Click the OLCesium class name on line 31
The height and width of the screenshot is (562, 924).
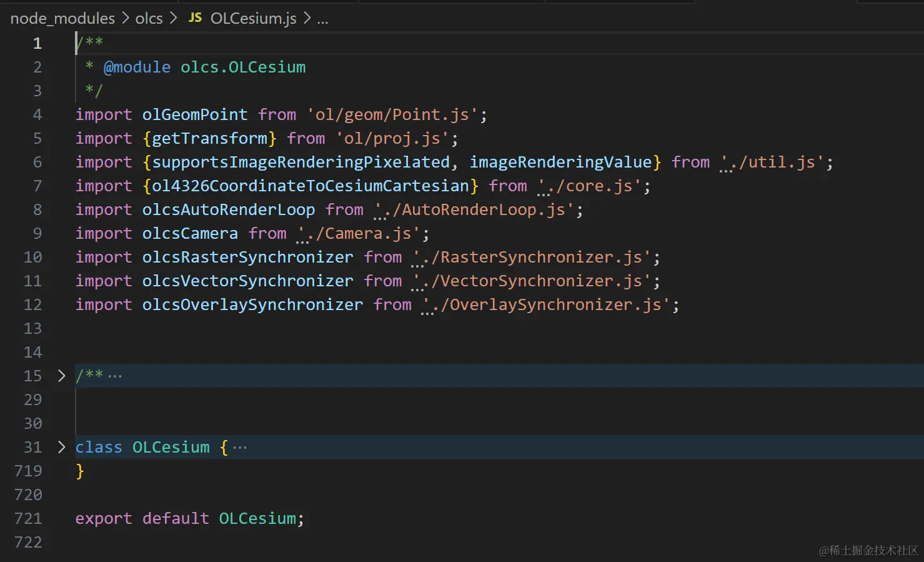(x=171, y=448)
